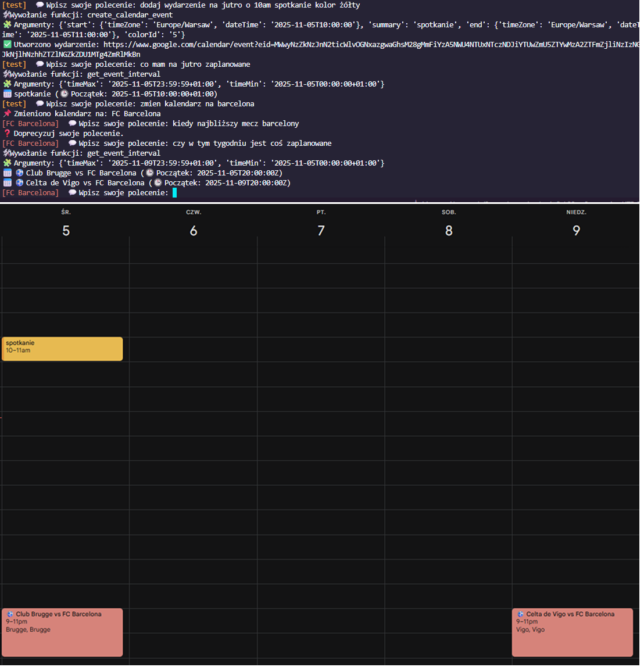Click "[FC Barcelona]" label on last prompt line
This screenshot has width=644, height=667.
click(30, 192)
